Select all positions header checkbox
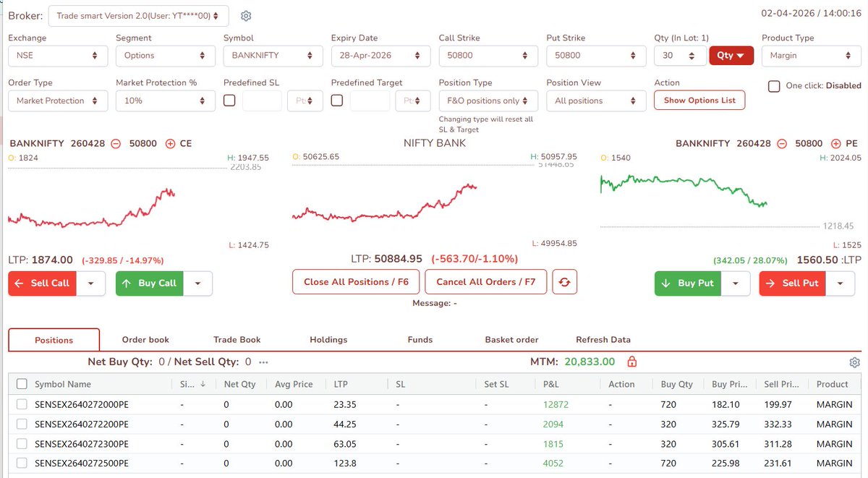 click(x=22, y=384)
